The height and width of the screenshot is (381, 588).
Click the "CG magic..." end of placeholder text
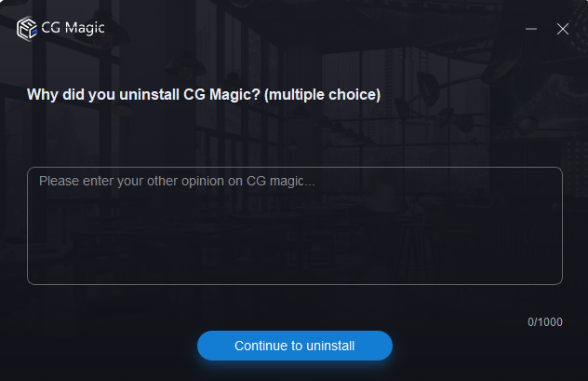point(281,182)
